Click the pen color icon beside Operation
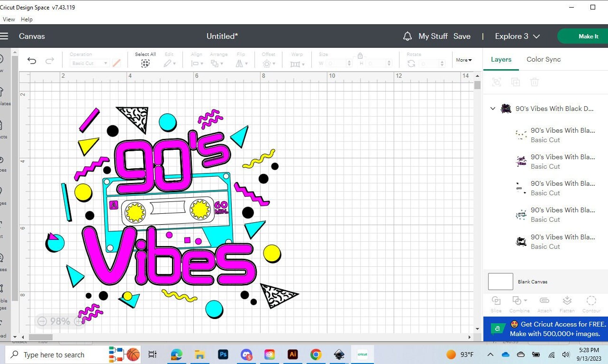The height and width of the screenshot is (364, 608). 117,63
